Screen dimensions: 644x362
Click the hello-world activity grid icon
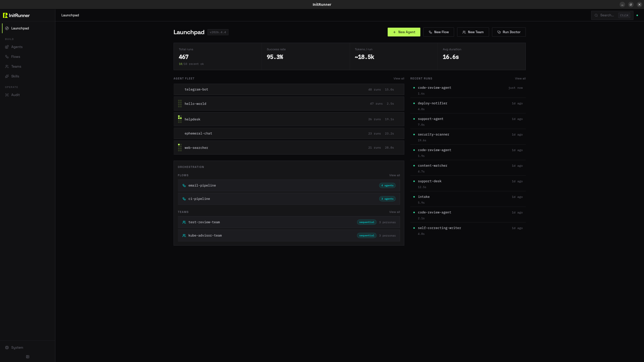click(x=180, y=104)
